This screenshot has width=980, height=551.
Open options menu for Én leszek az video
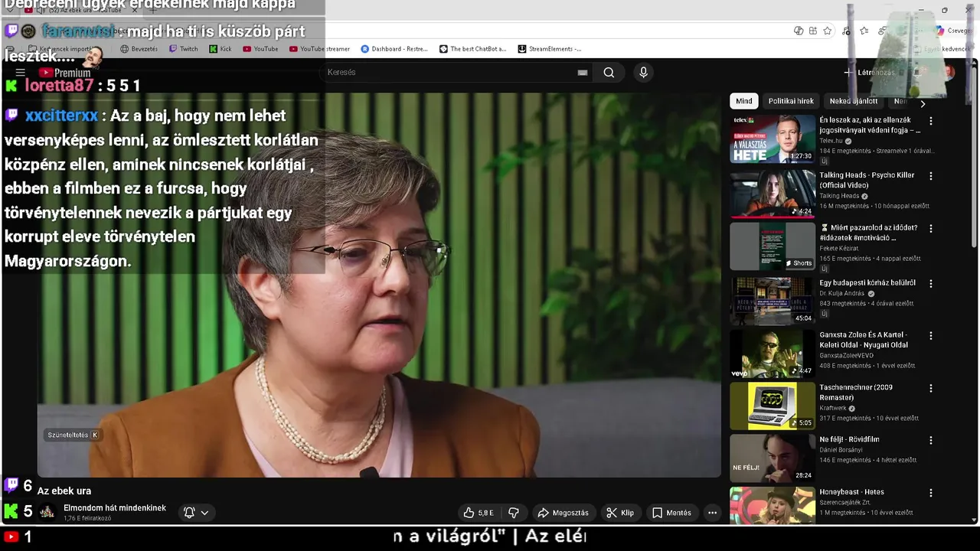[931, 121]
